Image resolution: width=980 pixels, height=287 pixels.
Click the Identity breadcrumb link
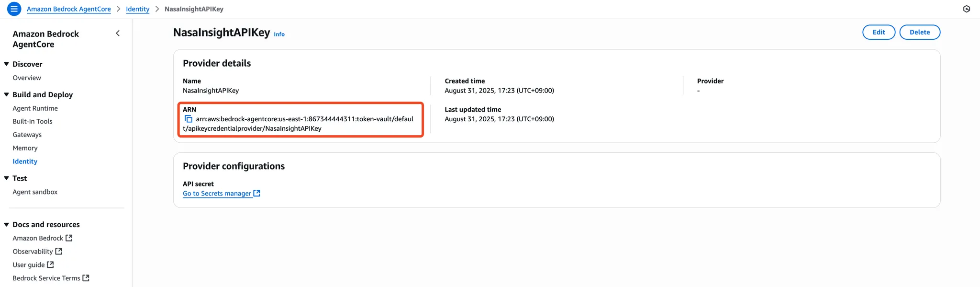pyautogui.click(x=137, y=9)
